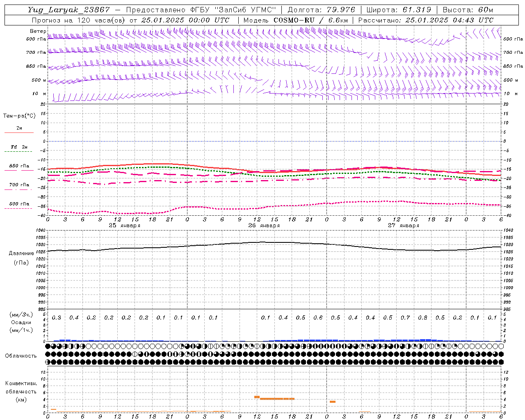
Task: Click the Ветер panel label
Action: [38, 31]
